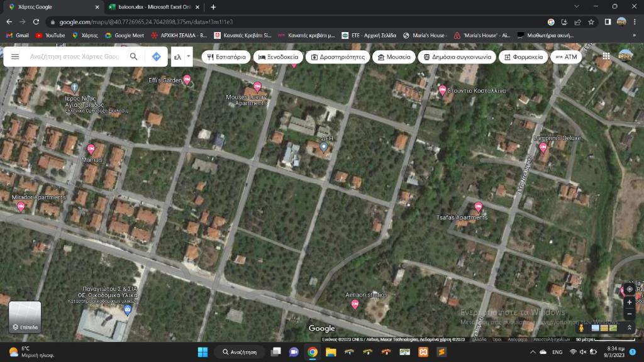The width and height of the screenshot is (644, 362).
Task: Collapse the imagery strip with the chevrons
Action: coord(629,327)
